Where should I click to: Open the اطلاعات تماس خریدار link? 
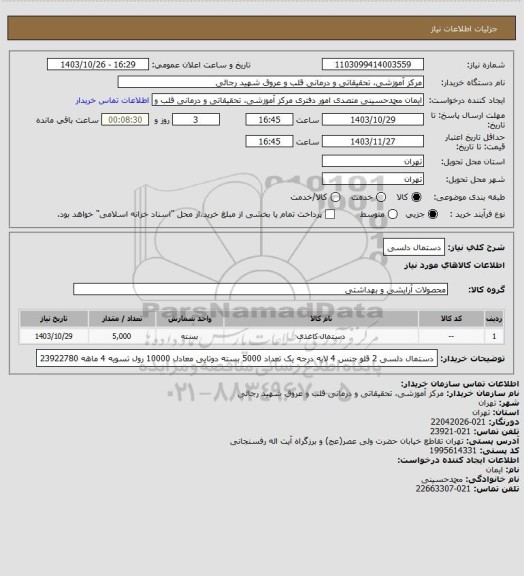point(112,100)
